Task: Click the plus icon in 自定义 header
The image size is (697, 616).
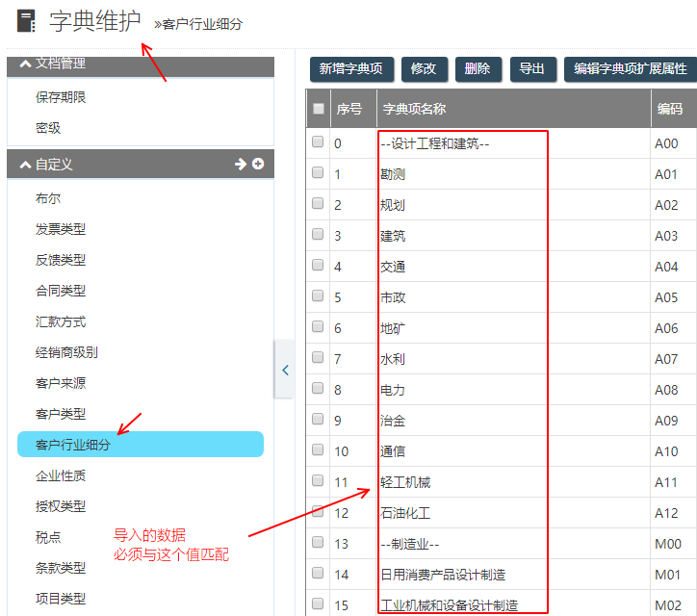Action: [x=258, y=165]
